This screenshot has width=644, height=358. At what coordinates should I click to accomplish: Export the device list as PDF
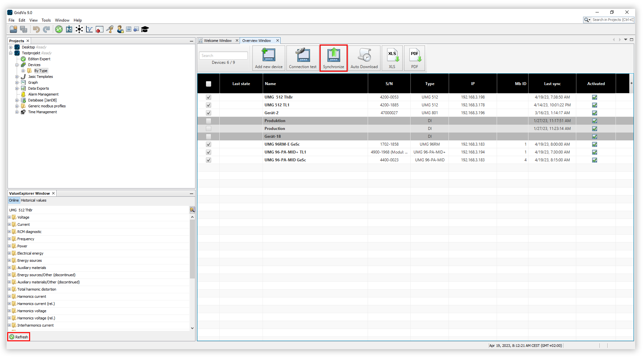414,58
